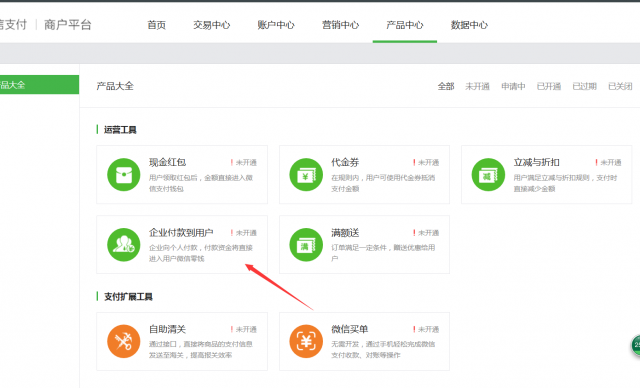Click the 商户平台 logo text
Image resolution: width=640 pixels, height=388 pixels.
68,25
